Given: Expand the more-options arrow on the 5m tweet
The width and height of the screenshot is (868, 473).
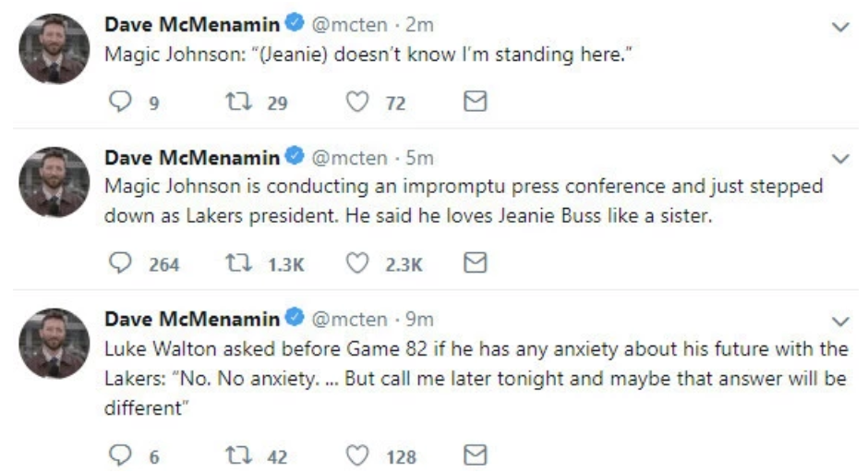Looking at the screenshot, I should click(x=840, y=159).
